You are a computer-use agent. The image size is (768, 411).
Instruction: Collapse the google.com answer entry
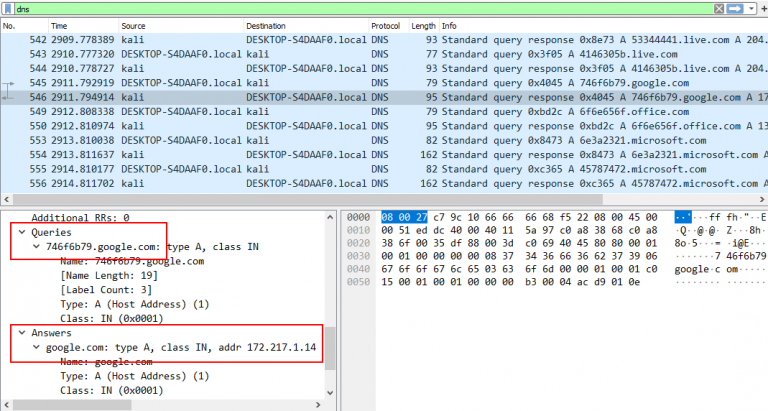(37, 347)
